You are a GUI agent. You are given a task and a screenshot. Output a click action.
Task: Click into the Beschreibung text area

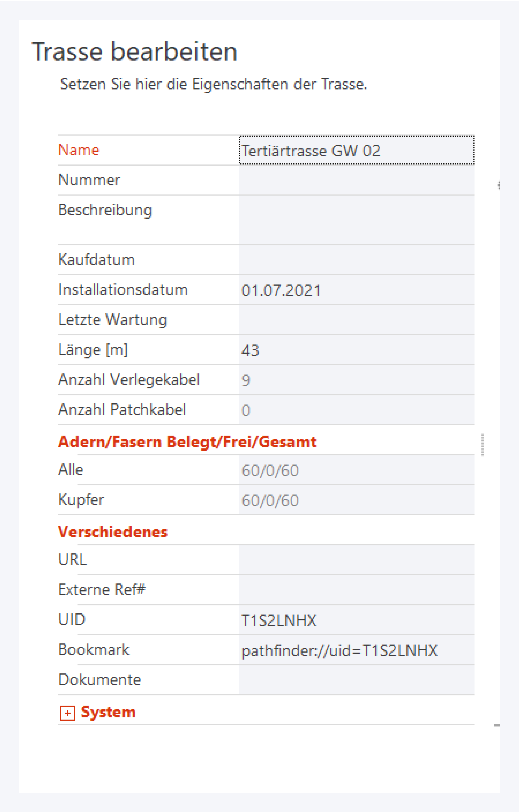pos(356,219)
